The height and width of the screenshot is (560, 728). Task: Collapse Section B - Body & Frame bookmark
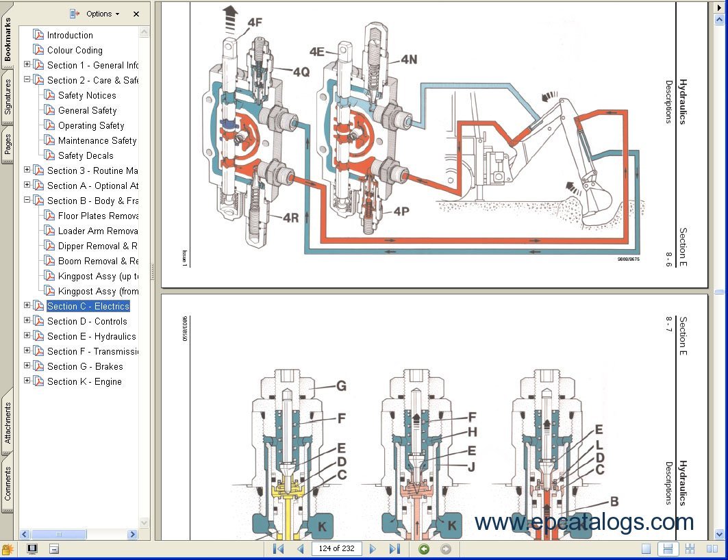click(27, 200)
